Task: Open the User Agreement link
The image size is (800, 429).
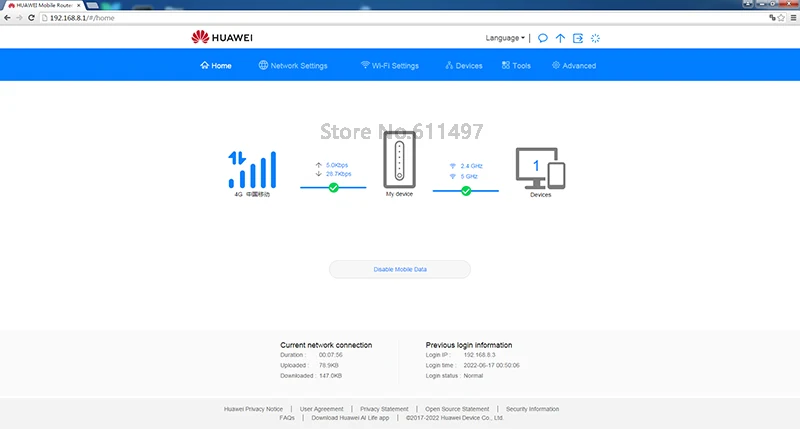Action: (321, 409)
